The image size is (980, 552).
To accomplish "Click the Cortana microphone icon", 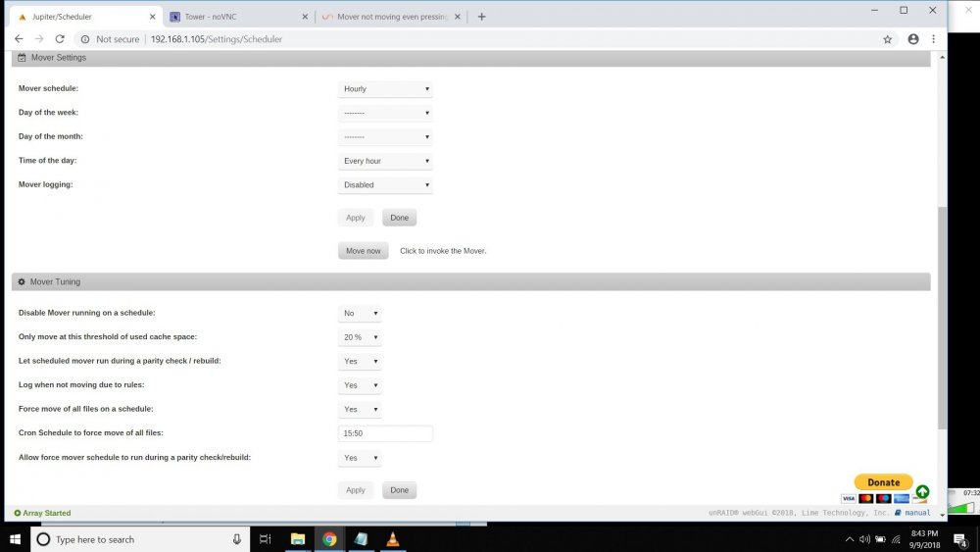I will click(x=237, y=539).
